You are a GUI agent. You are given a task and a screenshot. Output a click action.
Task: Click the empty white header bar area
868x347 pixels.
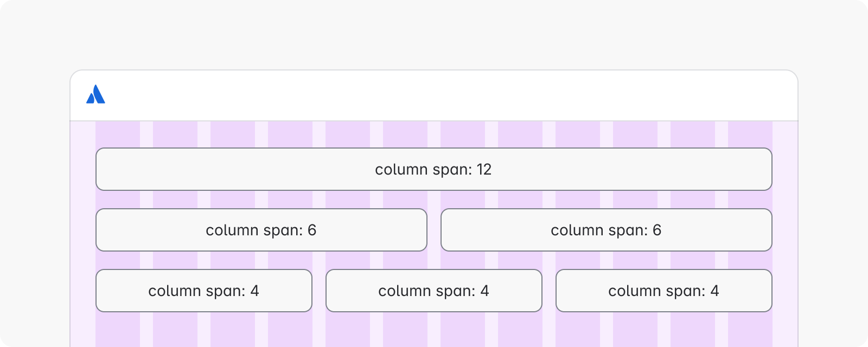(434, 95)
